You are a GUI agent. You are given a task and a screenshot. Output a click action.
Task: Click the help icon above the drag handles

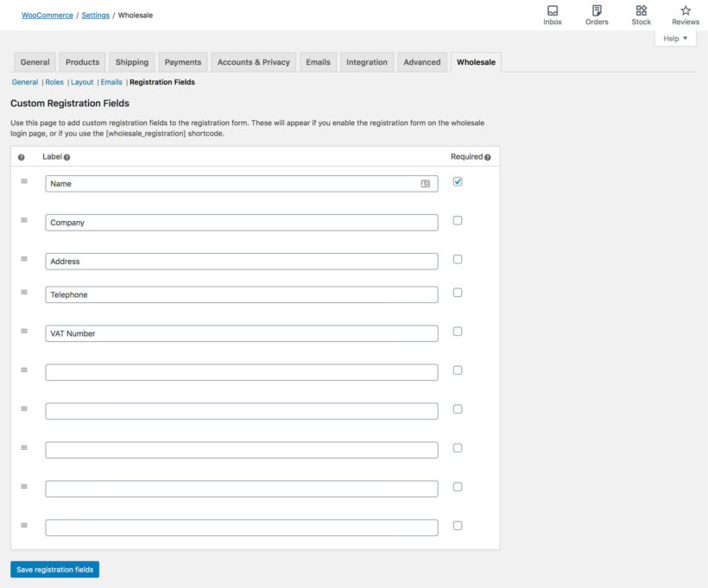pyautogui.click(x=19, y=156)
